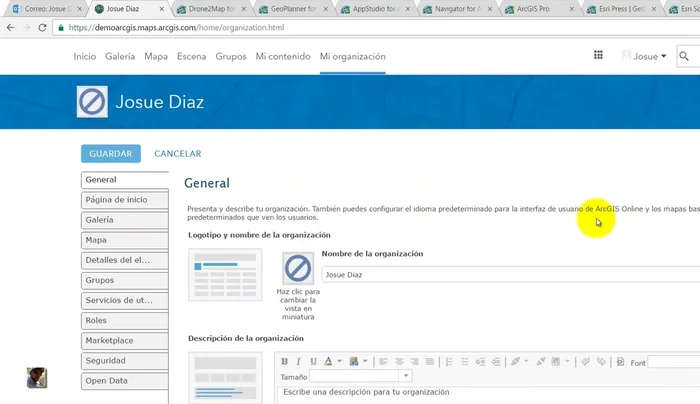Click the browser address bar URL
The height and width of the screenshot is (404, 700).
pos(176,28)
